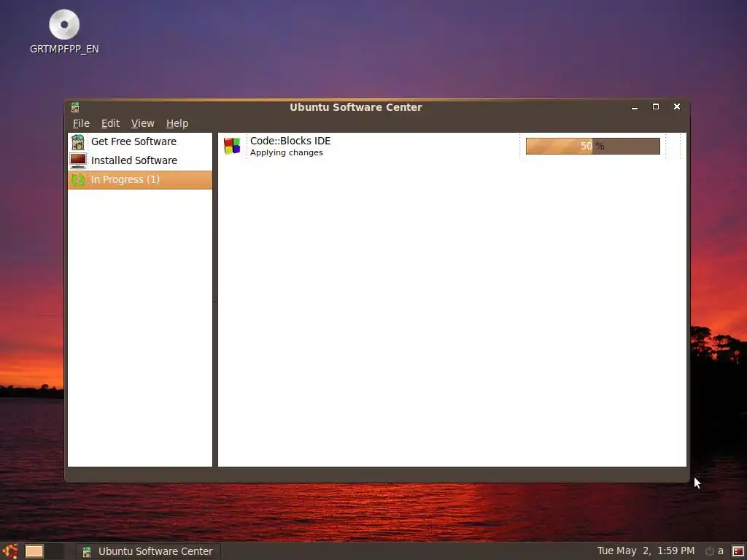Screen dimensions: 747x560
Task: Close the Ubuntu Software Center window
Action: [676, 106]
